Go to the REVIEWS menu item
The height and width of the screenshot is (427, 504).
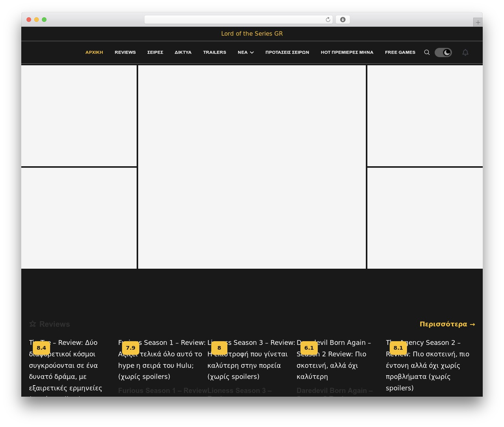125,52
